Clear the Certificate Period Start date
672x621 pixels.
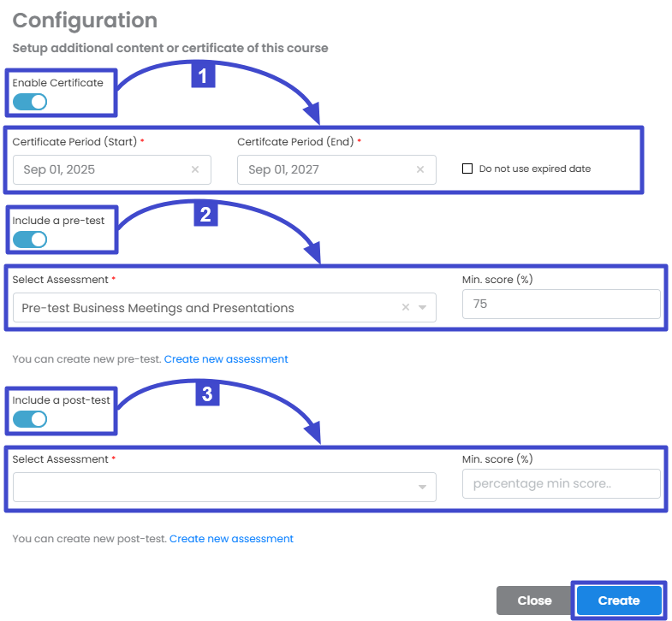click(x=195, y=169)
